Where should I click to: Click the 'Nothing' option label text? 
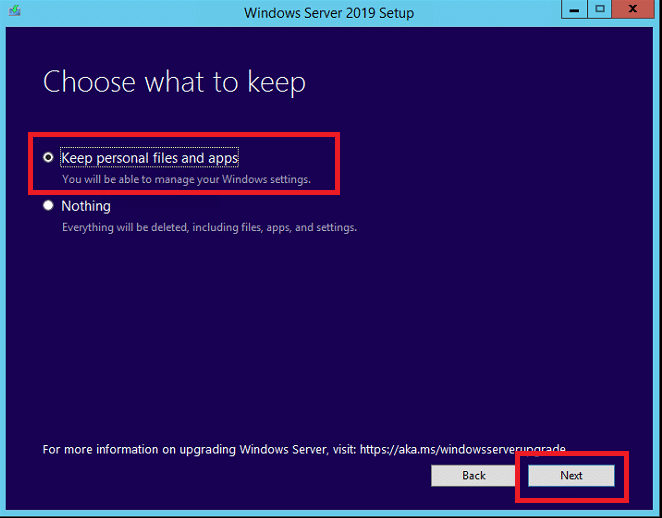(86, 206)
